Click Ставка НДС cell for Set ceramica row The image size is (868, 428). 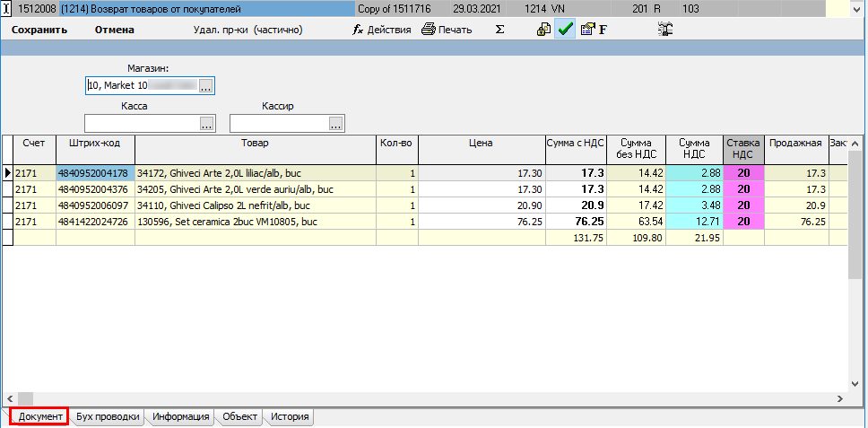[743, 222]
